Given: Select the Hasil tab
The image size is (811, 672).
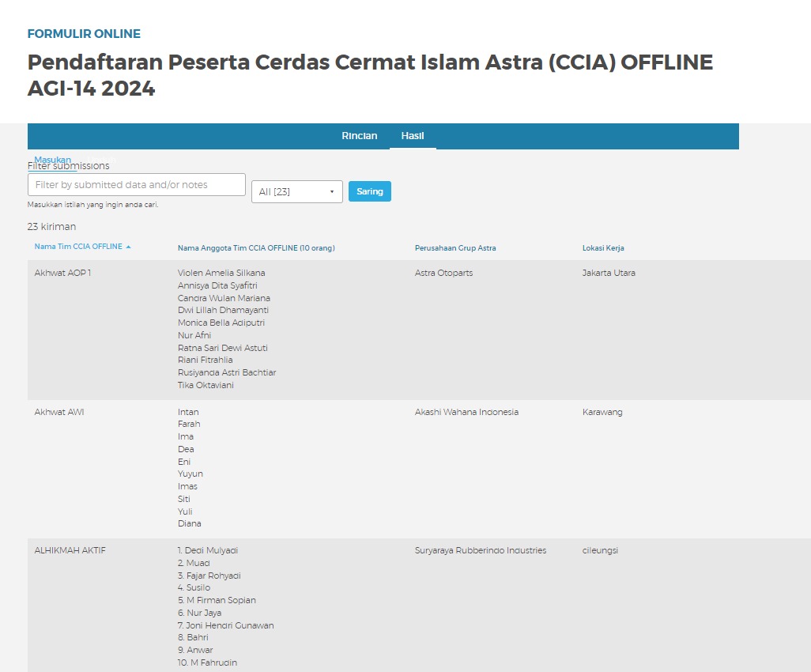Looking at the screenshot, I should tap(412, 136).
